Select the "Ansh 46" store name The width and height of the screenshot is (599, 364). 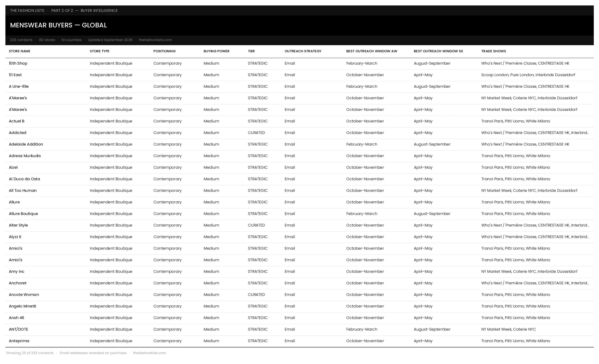pyautogui.click(x=16, y=318)
